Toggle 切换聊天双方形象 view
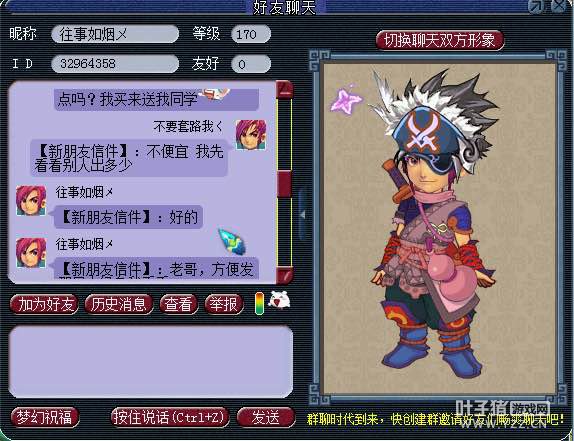Image resolution: width=574 pixels, height=441 pixels. [x=440, y=40]
